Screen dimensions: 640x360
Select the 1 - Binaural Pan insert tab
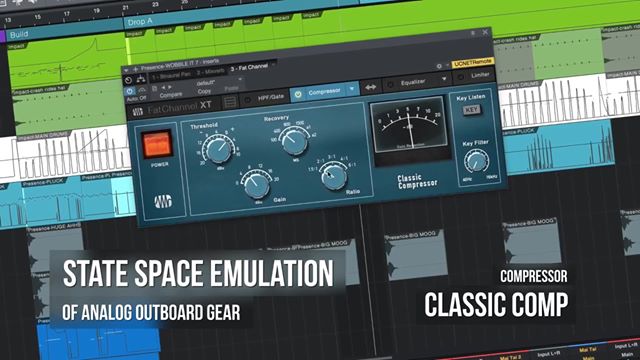171,76
